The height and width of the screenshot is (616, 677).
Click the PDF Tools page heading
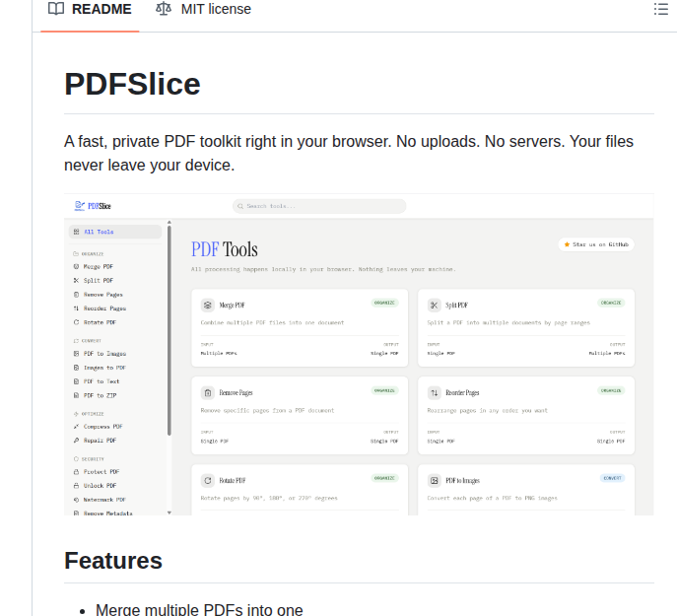[x=225, y=249]
